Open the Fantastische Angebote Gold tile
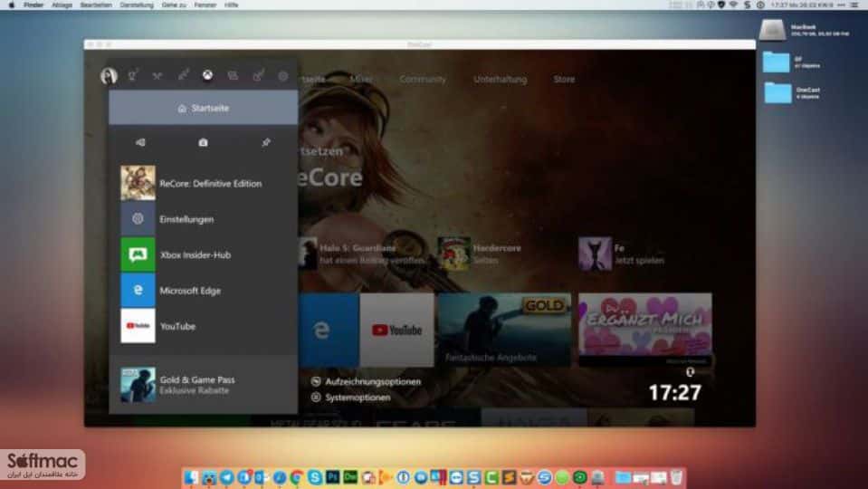 tap(504, 330)
